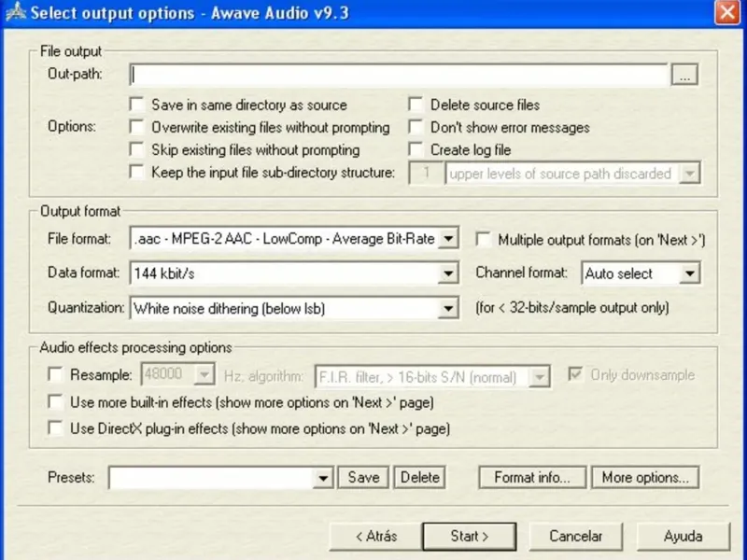747x560 pixels.
Task: Open the Resample 48000 Hz dropdown
Action: coord(204,375)
